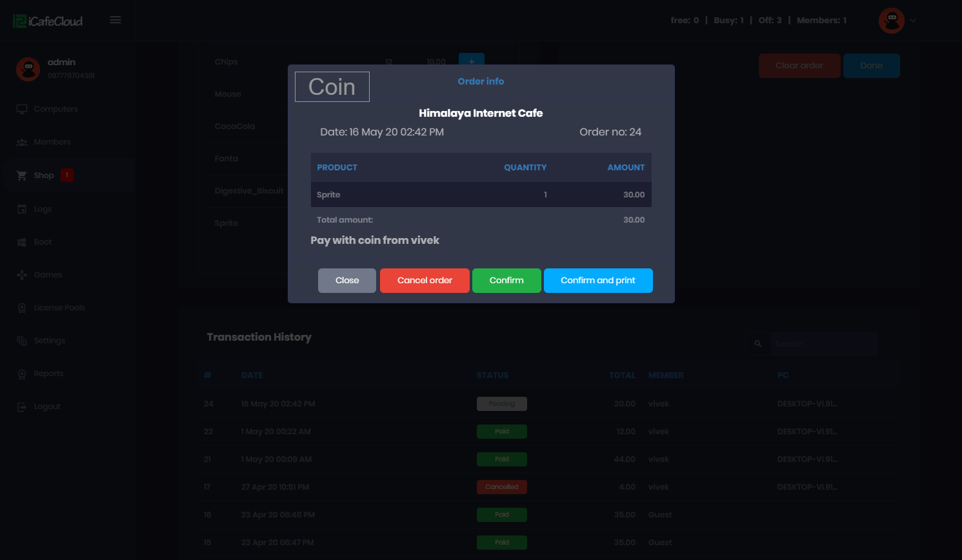Open the Computers sidebar icon

pyautogui.click(x=22, y=109)
